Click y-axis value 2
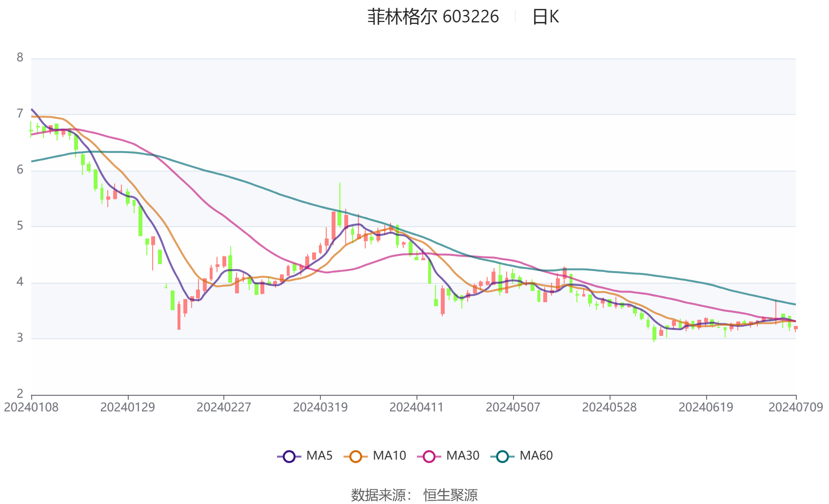829x504 pixels. 20,394
